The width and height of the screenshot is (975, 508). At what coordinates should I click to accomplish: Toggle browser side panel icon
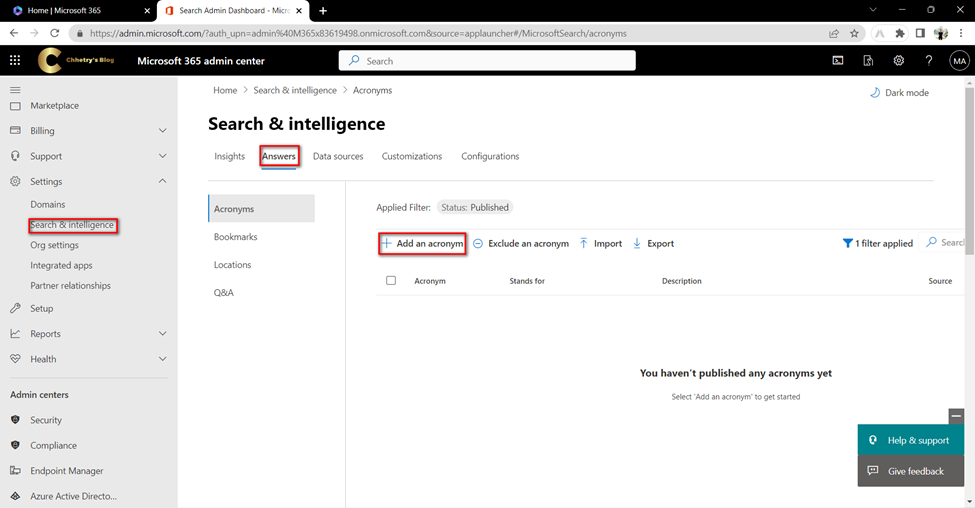tap(920, 34)
